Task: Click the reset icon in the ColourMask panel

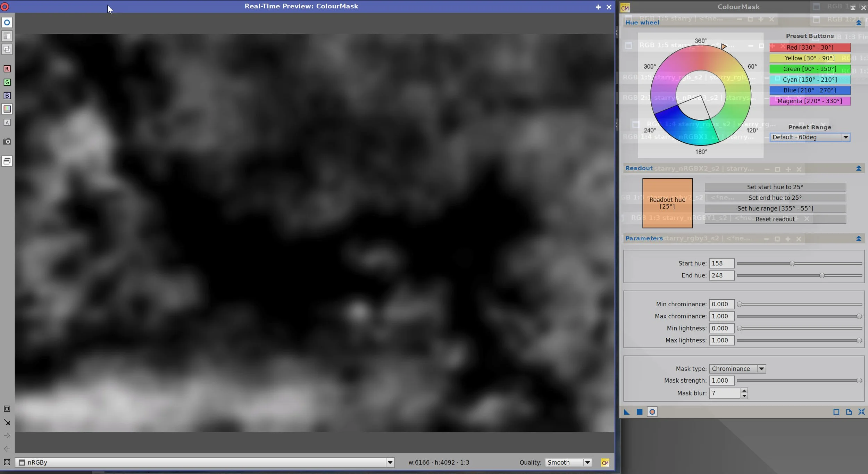Action: 861,412
